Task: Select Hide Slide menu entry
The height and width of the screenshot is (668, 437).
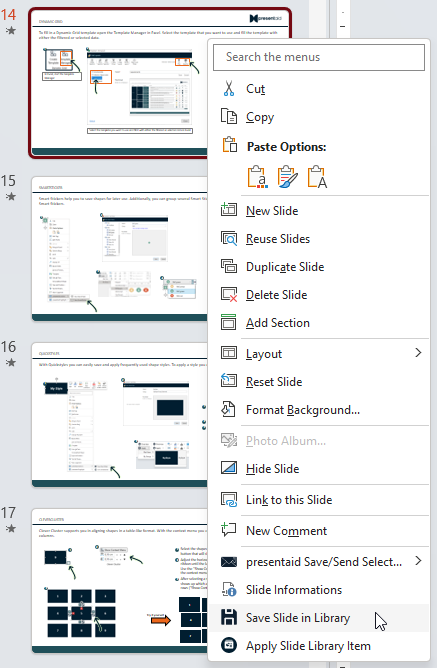Action: point(319,469)
